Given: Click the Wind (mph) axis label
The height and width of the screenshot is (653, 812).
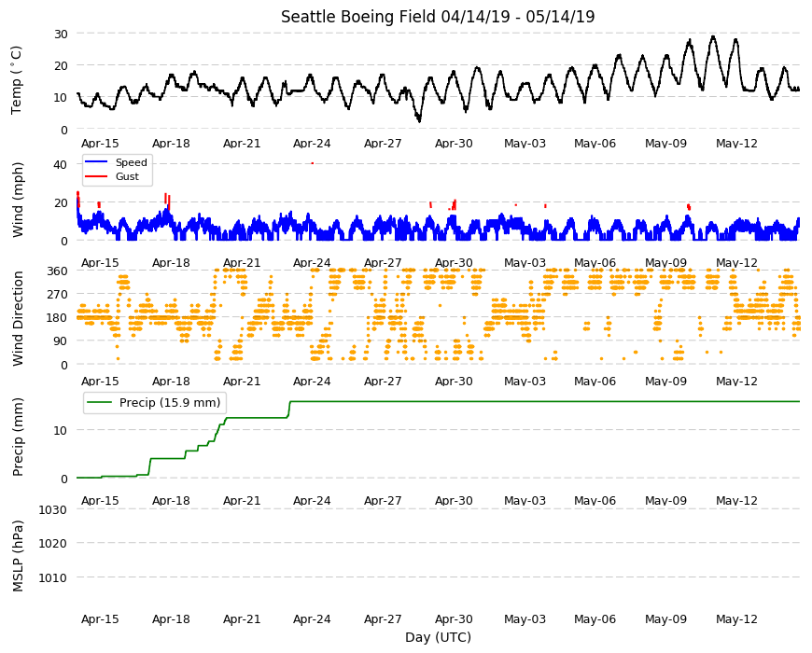Looking at the screenshot, I should pyautogui.click(x=18, y=200).
